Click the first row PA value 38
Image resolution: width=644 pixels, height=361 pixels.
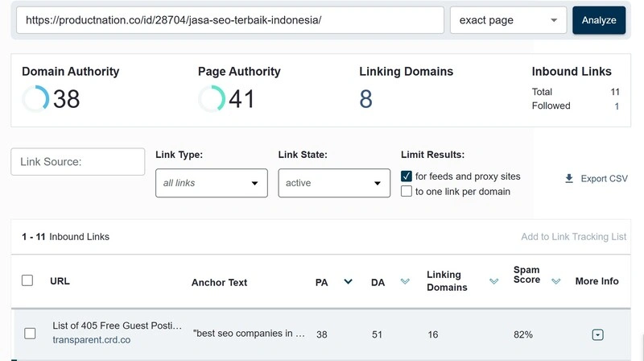[321, 334]
